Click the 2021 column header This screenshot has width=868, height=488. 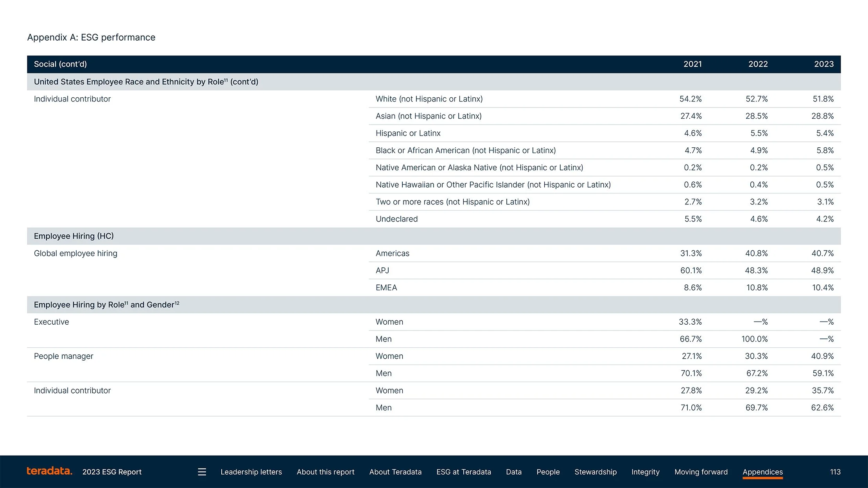click(692, 64)
